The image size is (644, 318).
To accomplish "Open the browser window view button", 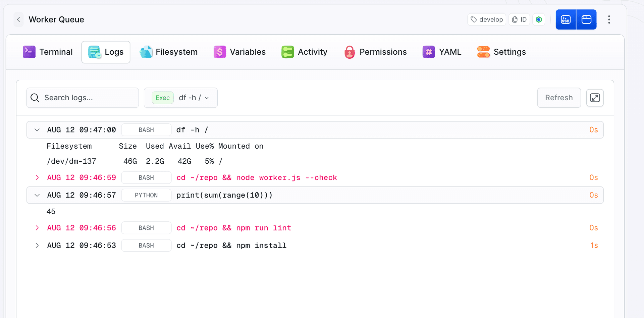I will point(586,19).
